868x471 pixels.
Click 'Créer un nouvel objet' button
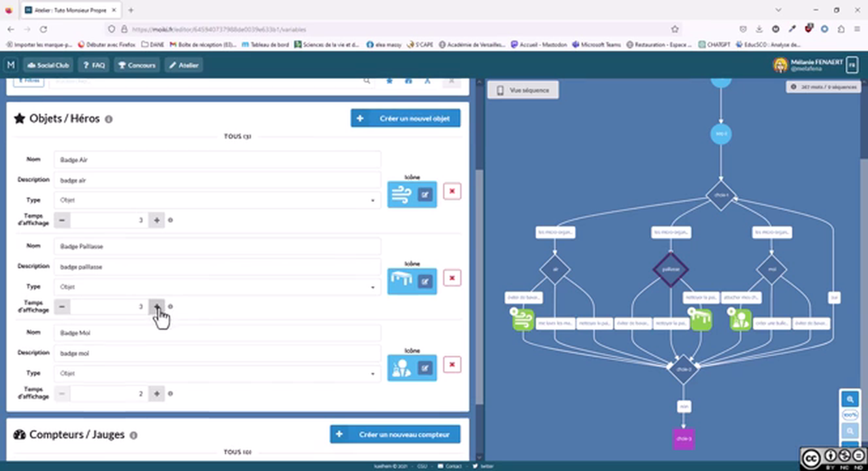point(405,118)
